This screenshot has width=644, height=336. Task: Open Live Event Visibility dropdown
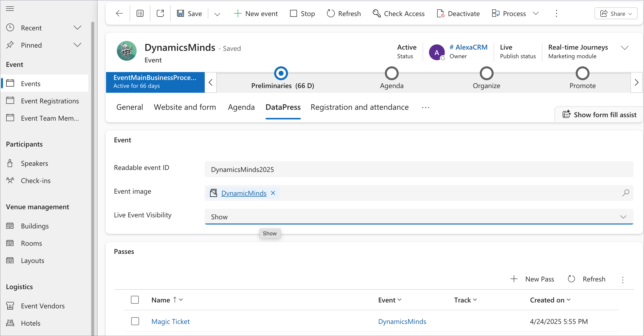[419, 217]
